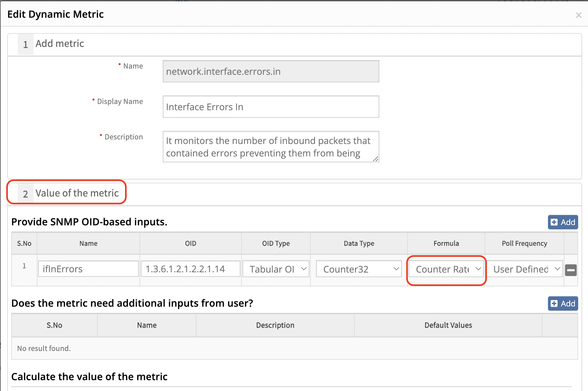The height and width of the screenshot is (391, 588).
Task: Click the metric Name field network.interface.errors.in
Action: [x=271, y=71]
